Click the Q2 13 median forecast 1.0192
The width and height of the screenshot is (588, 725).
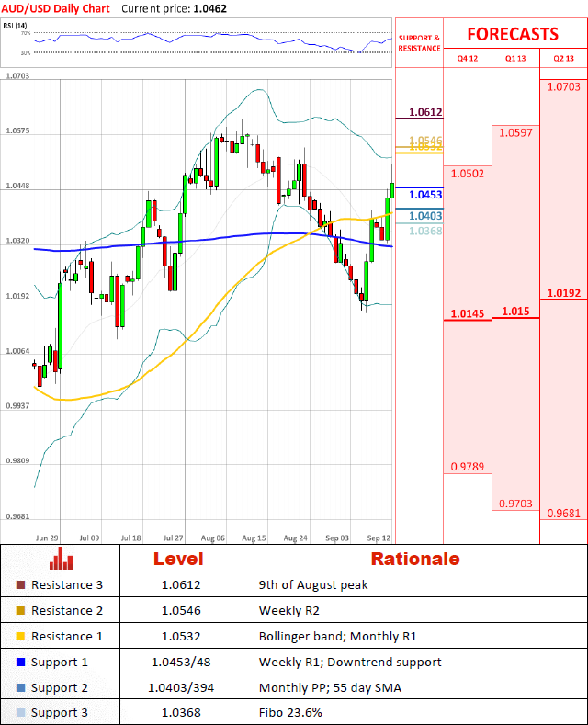pyautogui.click(x=563, y=293)
